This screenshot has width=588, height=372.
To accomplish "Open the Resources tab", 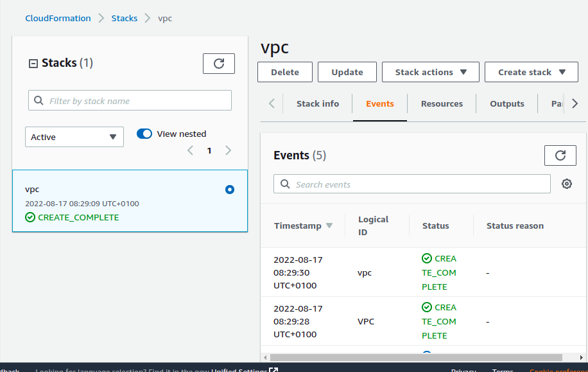I will (x=442, y=103).
